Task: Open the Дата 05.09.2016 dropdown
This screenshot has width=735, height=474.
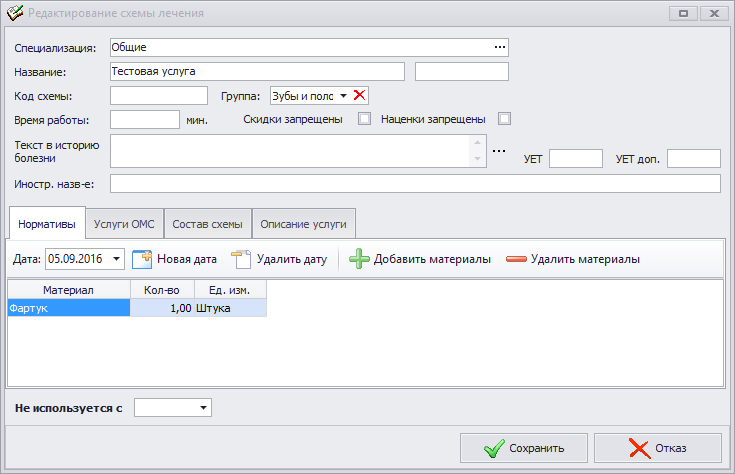Action: coord(116,259)
